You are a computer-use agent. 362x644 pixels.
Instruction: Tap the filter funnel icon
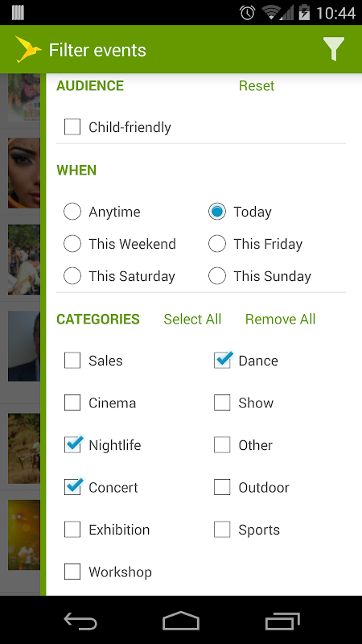coord(333,50)
